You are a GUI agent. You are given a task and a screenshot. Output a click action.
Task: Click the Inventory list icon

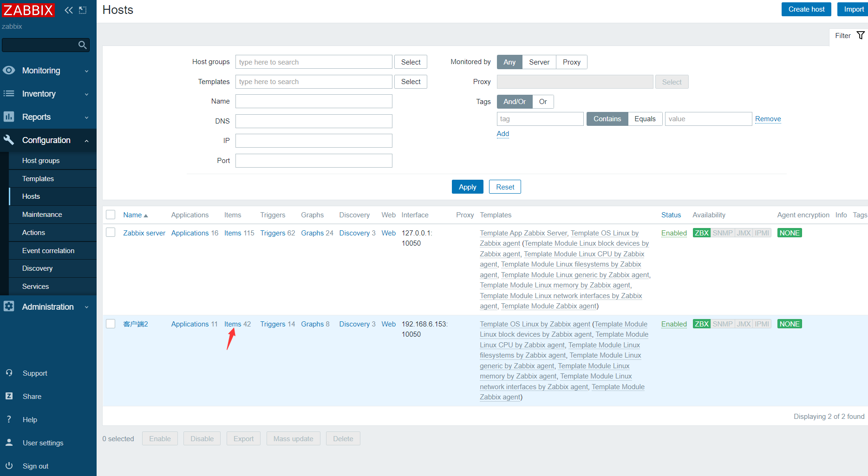coord(9,93)
